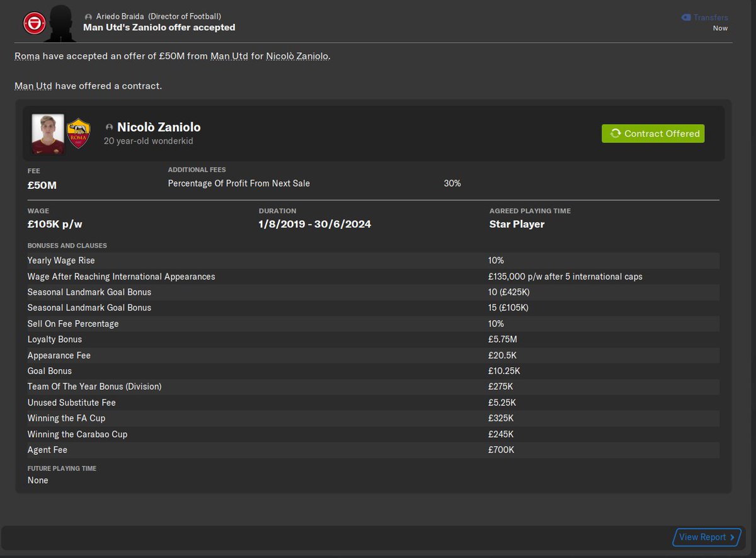Click the £245K Carabao Cup bonus

tap(501, 434)
